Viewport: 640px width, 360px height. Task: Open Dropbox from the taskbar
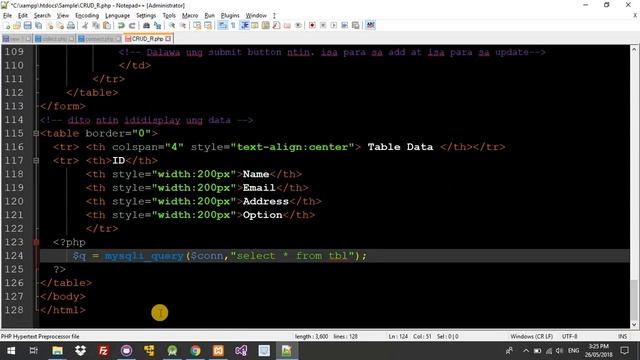click(x=80, y=351)
